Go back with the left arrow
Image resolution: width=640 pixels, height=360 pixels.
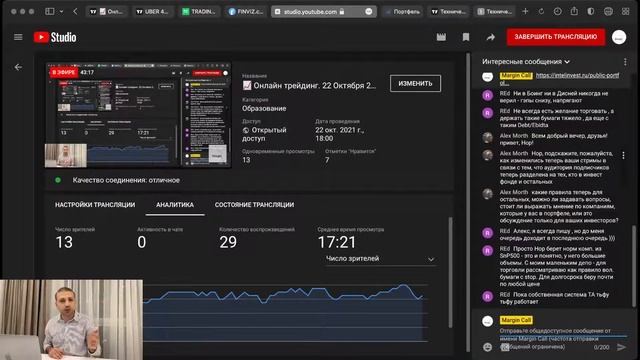point(18,67)
